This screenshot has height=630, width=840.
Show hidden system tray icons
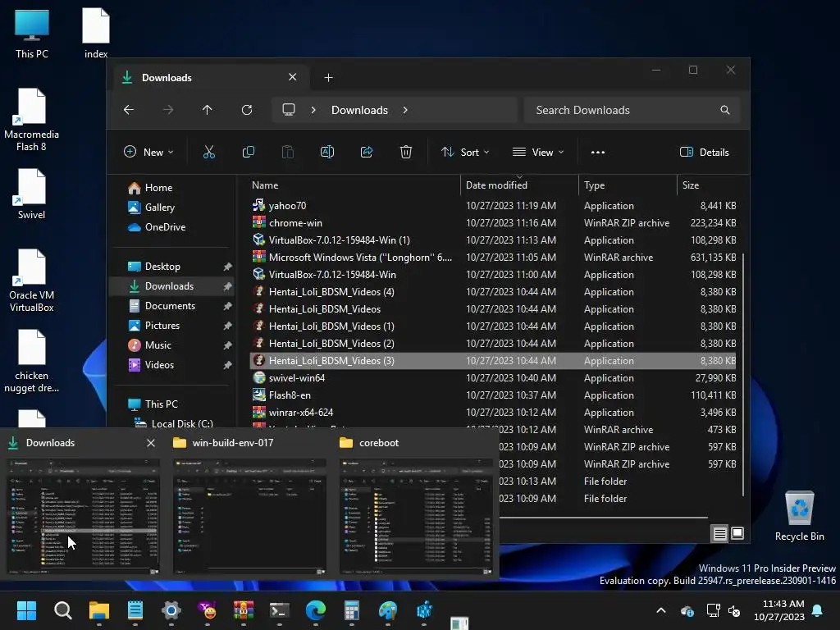pyautogui.click(x=661, y=610)
